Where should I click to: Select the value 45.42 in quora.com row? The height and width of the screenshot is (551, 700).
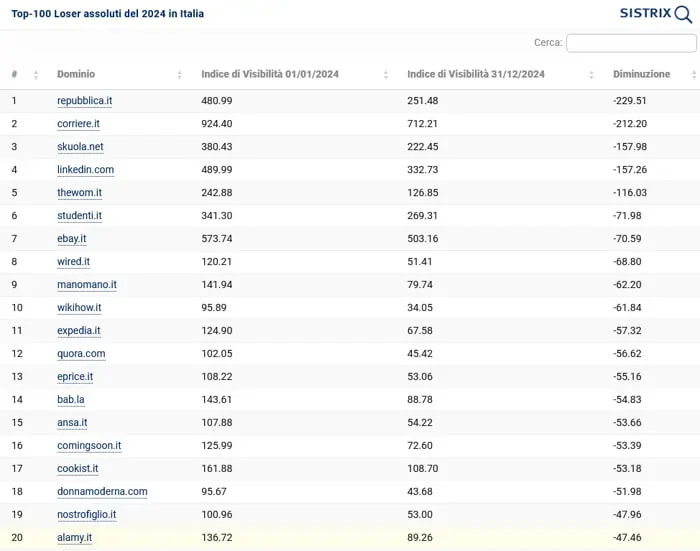(420, 354)
